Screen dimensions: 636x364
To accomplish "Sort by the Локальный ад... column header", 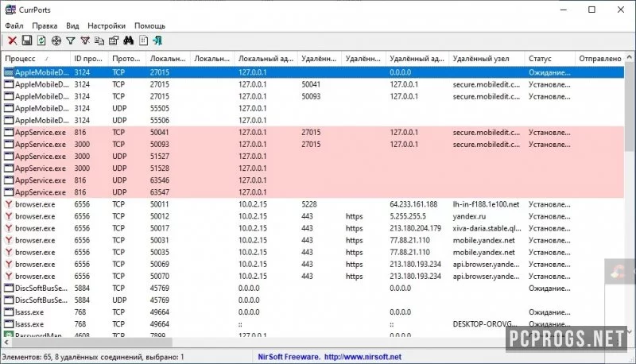I will [x=266, y=58].
